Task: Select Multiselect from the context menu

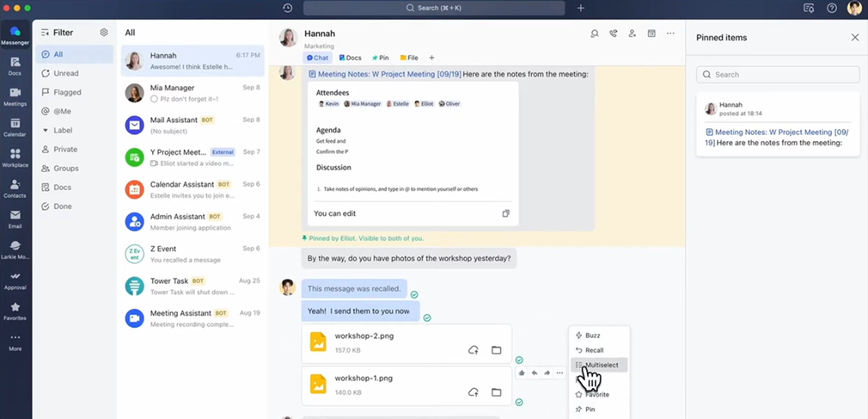Action: pos(605,365)
